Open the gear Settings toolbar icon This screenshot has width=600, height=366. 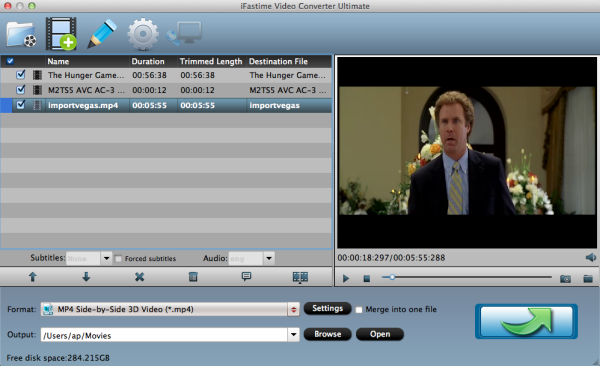click(x=143, y=34)
